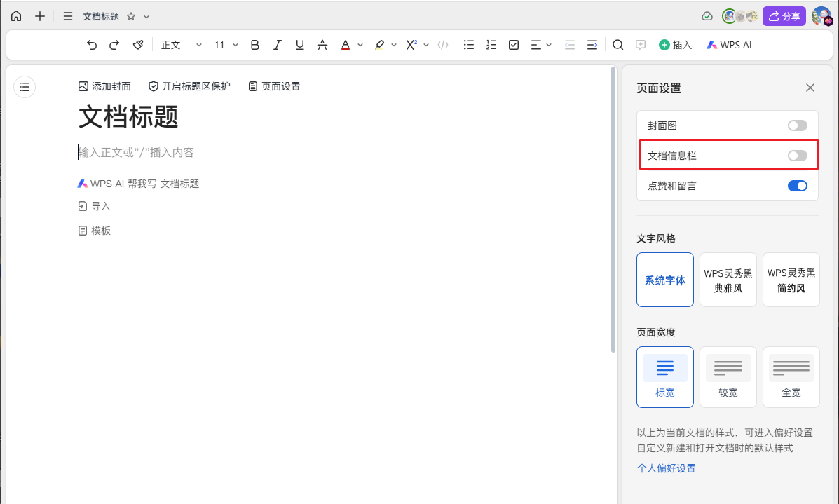Click the purple 分享 share button

(x=784, y=17)
